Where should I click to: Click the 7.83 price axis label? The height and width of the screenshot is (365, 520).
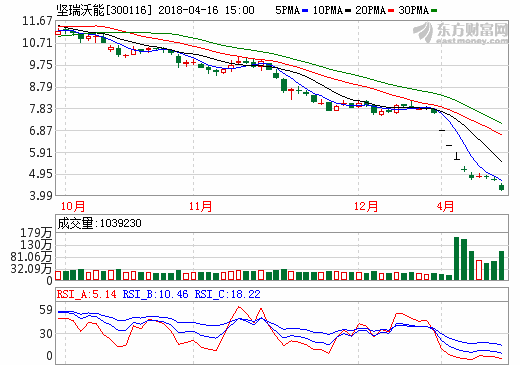pos(41,109)
